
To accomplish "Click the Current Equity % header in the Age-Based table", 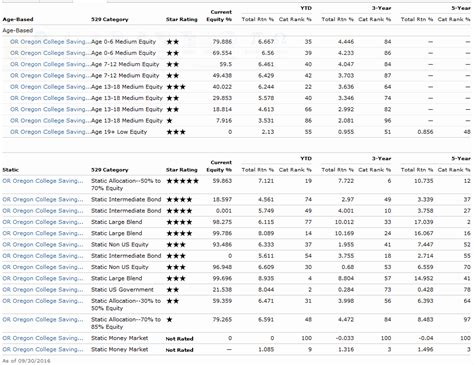I will click(x=219, y=16).
